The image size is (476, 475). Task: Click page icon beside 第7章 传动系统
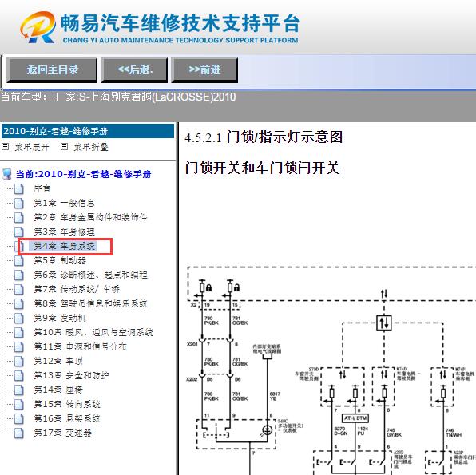19,289
